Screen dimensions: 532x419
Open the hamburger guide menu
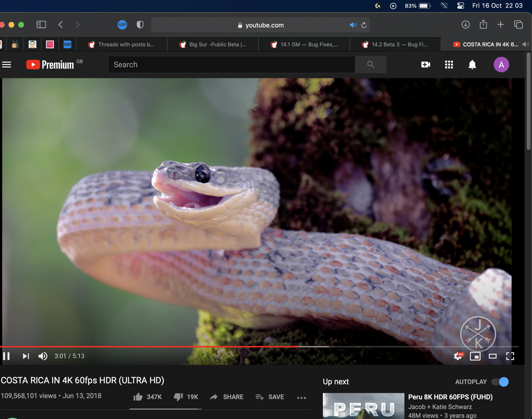[7, 65]
